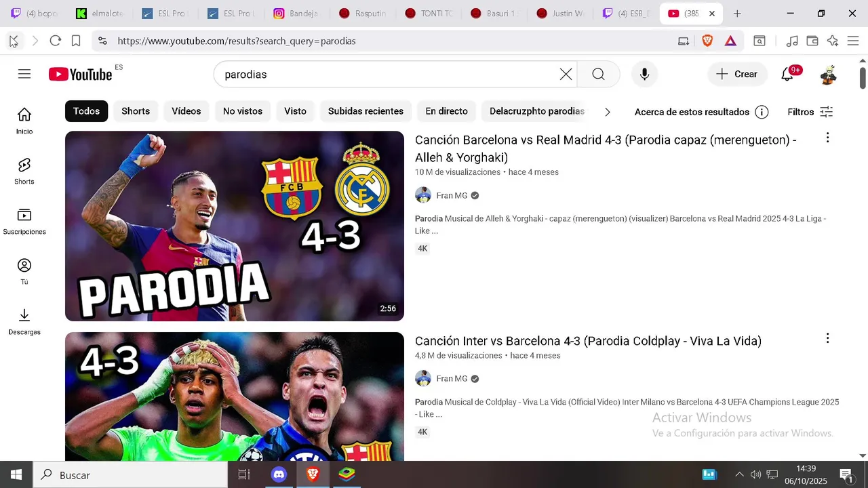Play the Inter vs Barcelona thumbnail
868x488 pixels.
235,396
